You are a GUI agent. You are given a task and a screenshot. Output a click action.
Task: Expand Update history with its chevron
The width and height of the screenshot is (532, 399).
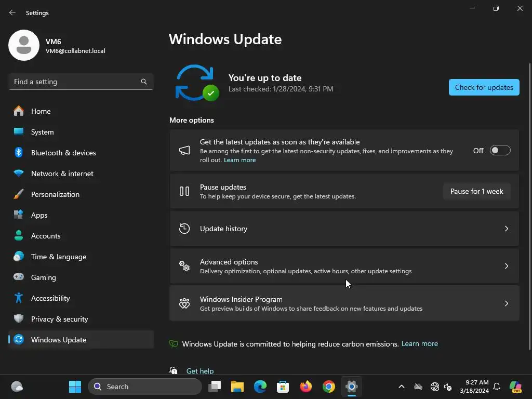tap(506, 229)
